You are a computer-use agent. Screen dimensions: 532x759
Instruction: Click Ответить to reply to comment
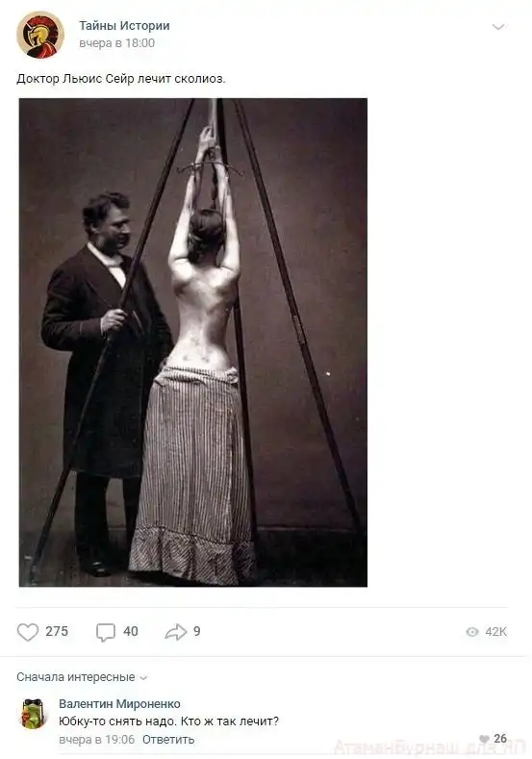coord(168,739)
